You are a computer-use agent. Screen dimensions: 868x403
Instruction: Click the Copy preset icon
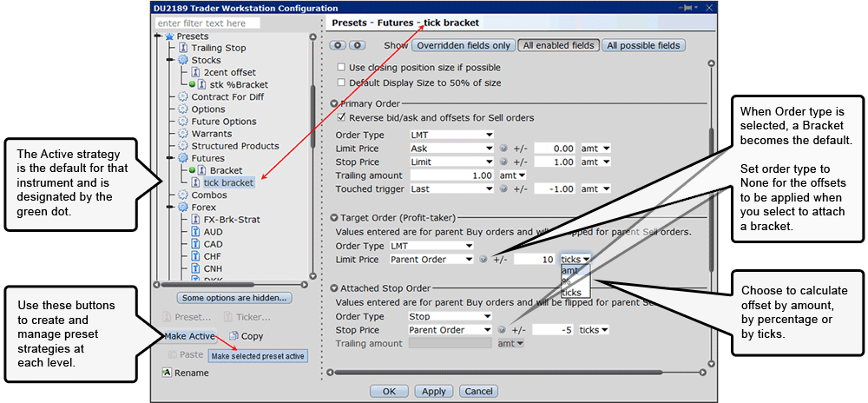click(233, 336)
